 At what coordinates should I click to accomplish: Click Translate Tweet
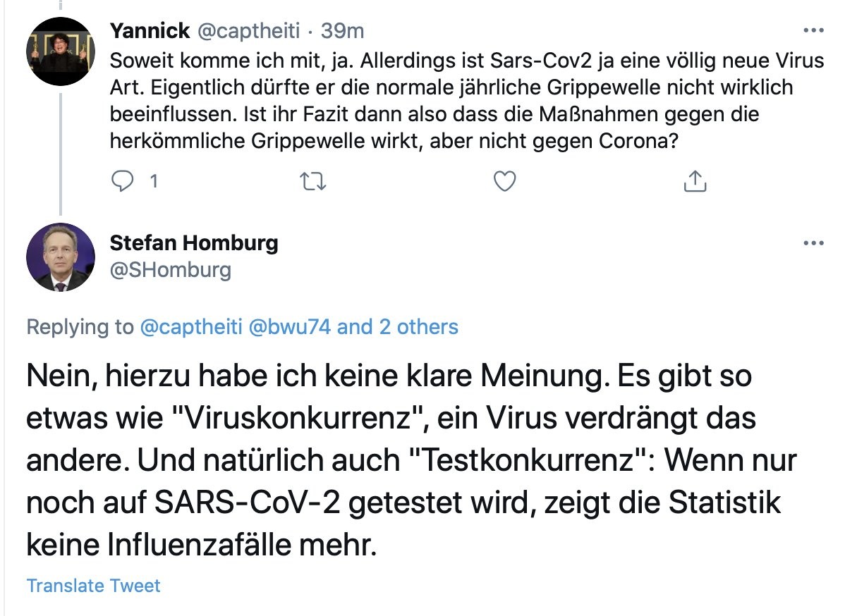pyautogui.click(x=93, y=586)
